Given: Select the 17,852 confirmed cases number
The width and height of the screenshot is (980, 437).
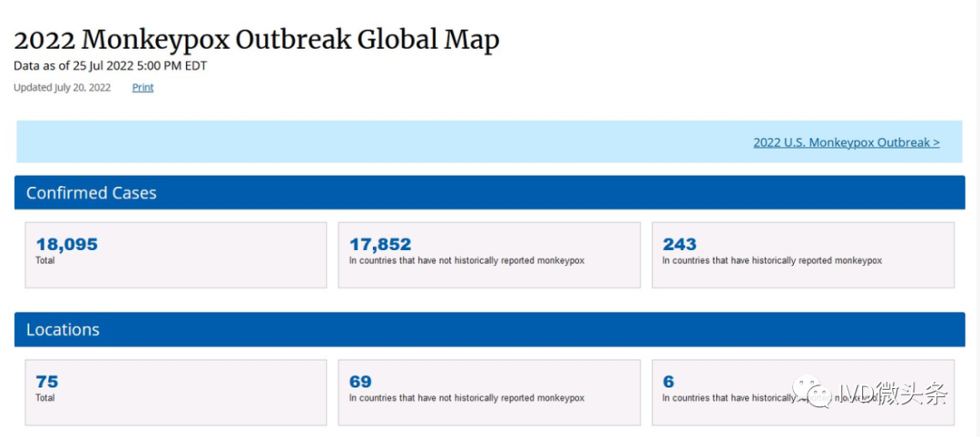Looking at the screenshot, I should [x=380, y=244].
